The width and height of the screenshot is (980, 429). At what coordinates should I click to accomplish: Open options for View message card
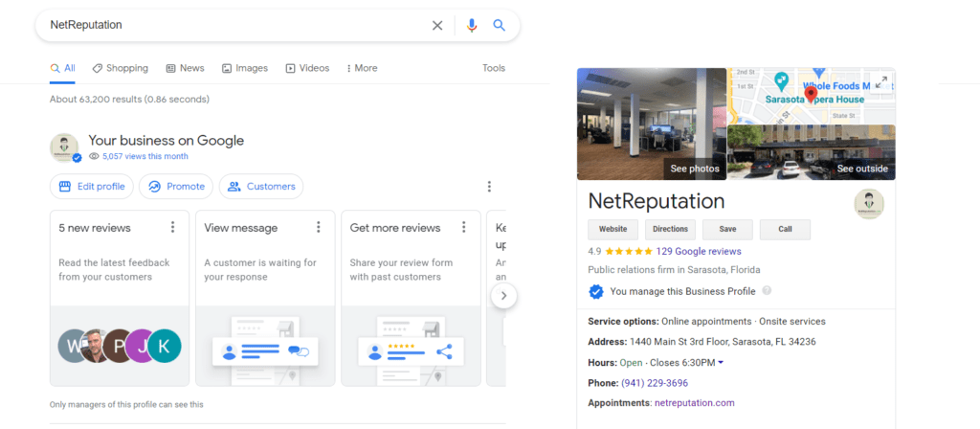click(318, 227)
